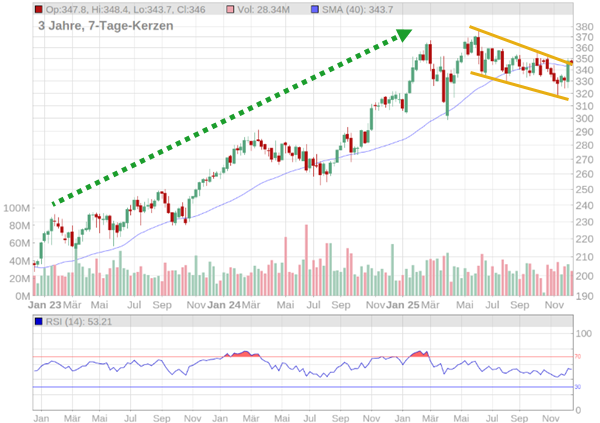The width and height of the screenshot is (600, 423).
Task: Click the red RSI 70 overbought line label
Action: (x=577, y=357)
